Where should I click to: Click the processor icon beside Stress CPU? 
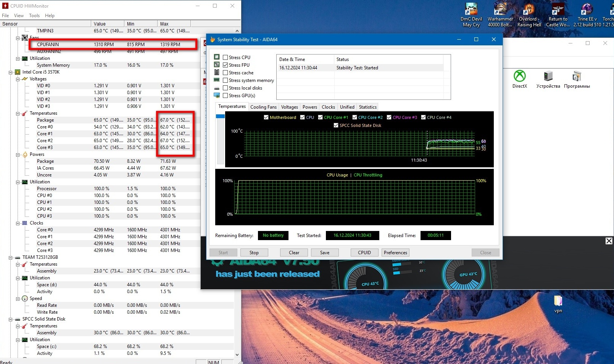[x=217, y=57]
